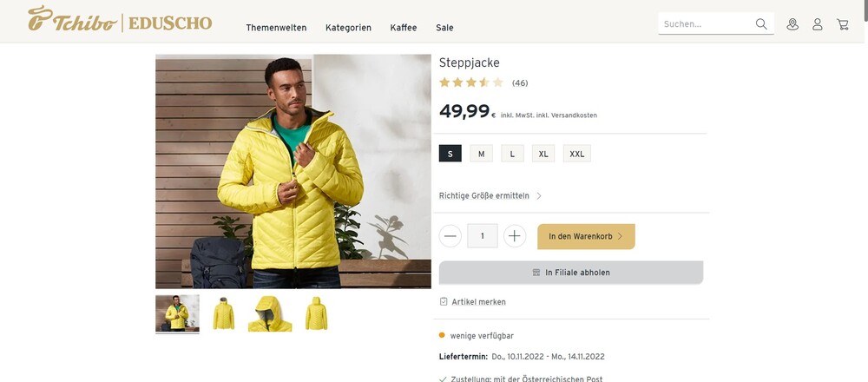Open the shopping cart icon

click(843, 24)
